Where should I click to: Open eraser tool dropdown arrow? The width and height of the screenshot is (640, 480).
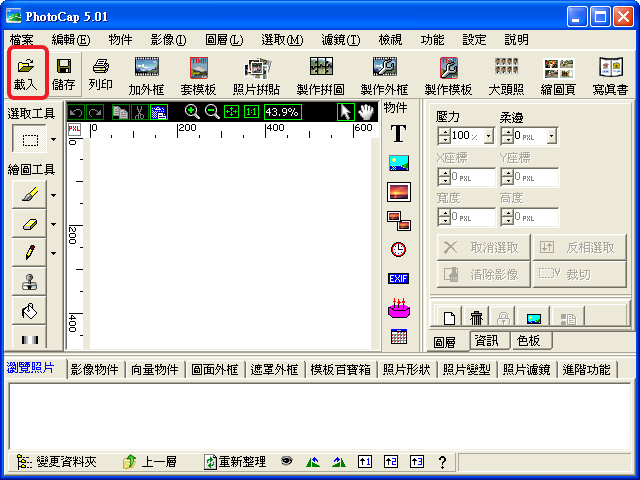[x=53, y=224]
